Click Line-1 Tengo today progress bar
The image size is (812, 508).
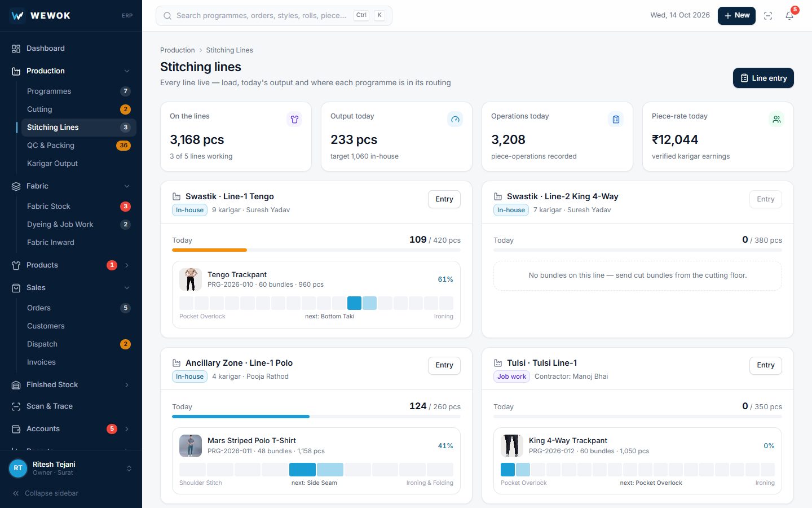point(316,250)
